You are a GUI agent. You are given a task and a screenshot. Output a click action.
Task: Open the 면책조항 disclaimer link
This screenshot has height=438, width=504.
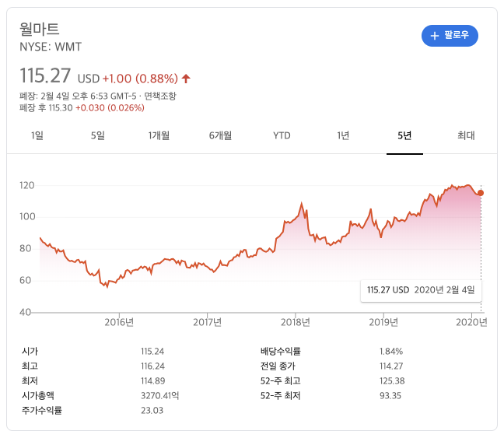[x=160, y=96]
